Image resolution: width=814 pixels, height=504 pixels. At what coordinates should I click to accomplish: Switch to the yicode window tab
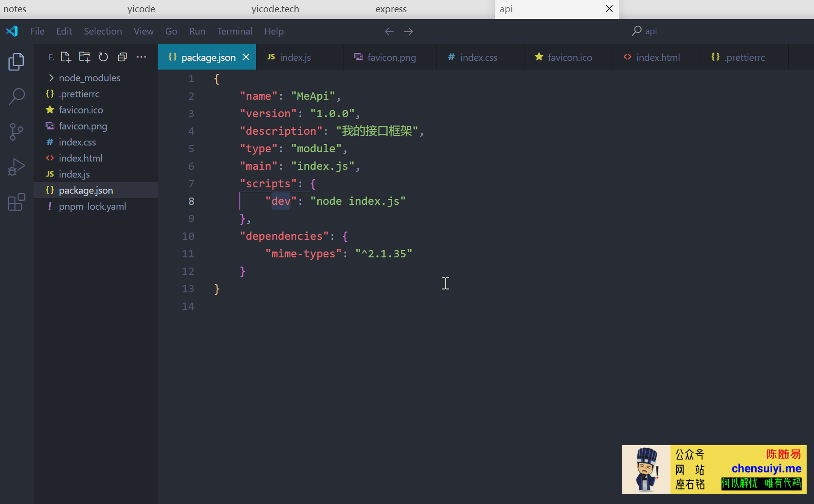(185, 9)
